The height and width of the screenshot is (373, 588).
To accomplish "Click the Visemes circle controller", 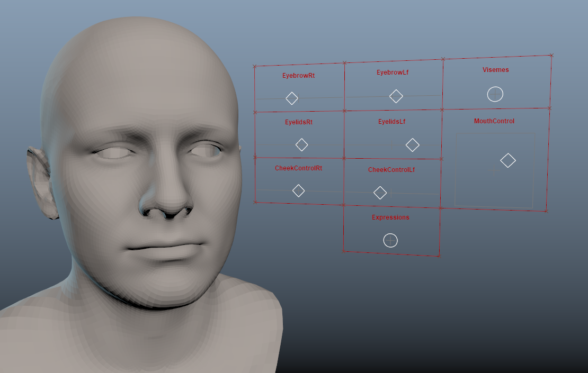I will (x=495, y=94).
